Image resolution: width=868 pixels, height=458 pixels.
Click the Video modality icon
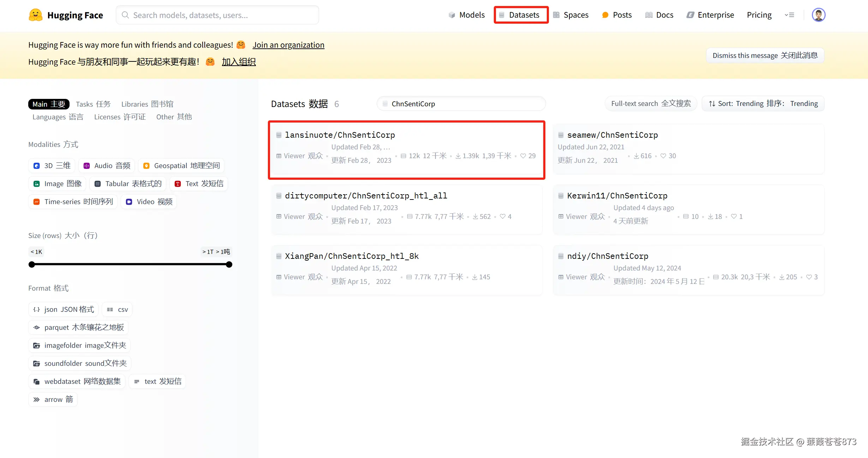point(129,202)
